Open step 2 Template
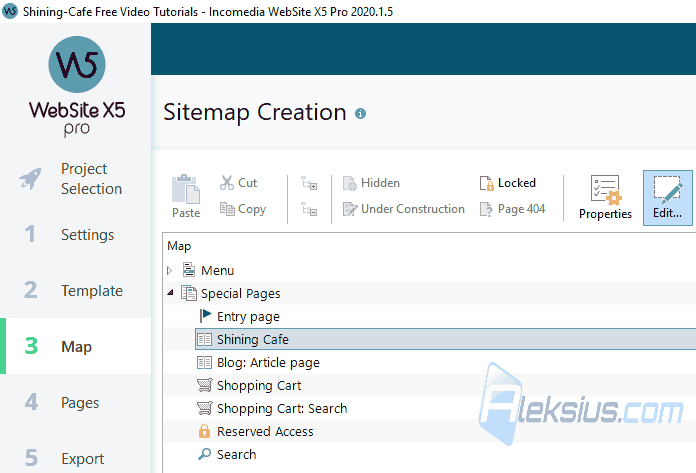The width and height of the screenshot is (696, 473). [75, 290]
